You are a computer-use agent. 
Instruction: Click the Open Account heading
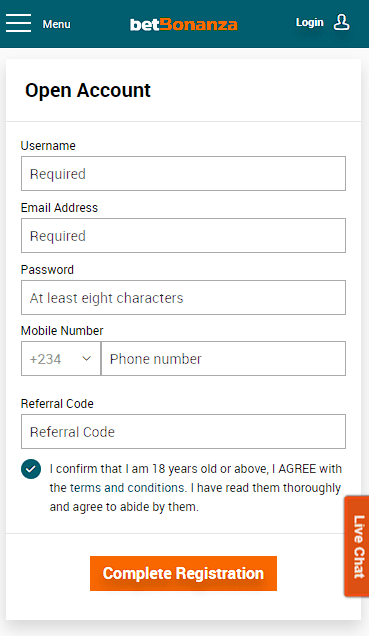(88, 90)
